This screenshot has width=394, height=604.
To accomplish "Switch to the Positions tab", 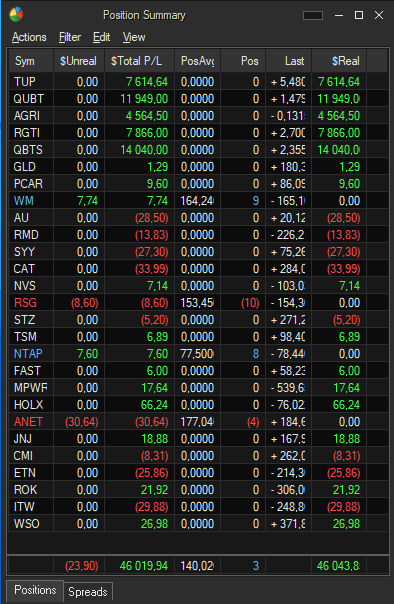I will pyautogui.click(x=35, y=590).
